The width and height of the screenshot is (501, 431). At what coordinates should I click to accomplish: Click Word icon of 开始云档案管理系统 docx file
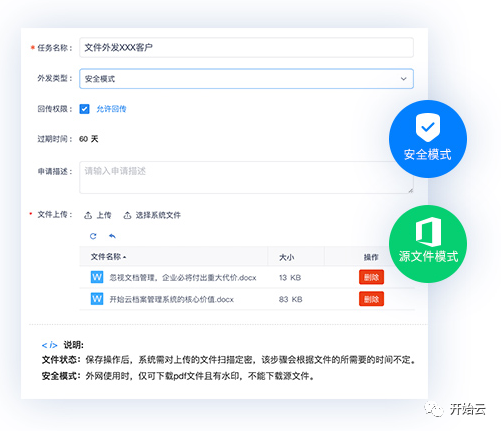[97, 299]
